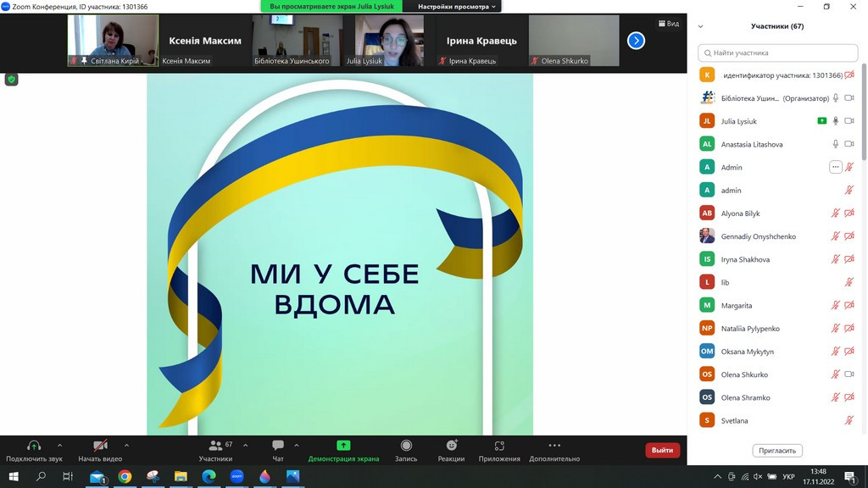Open Google Chrome from the taskbar
This screenshot has width=868, height=488.
click(125, 476)
